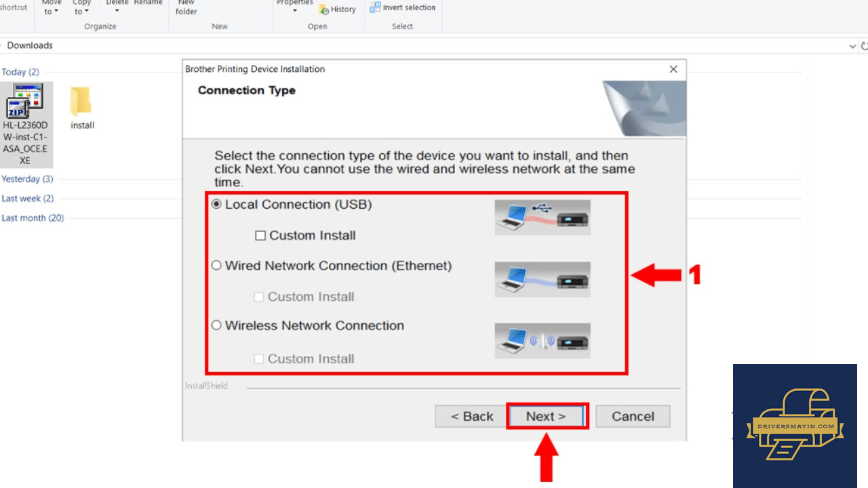868x488 pixels.
Task: Check Custom Install under Wireless Network Connection
Action: tap(258, 359)
